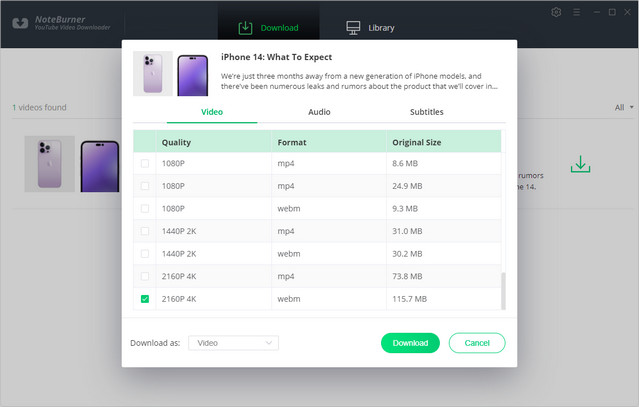Check the 1080P mp4 24.9 MB checkbox
The height and width of the screenshot is (407, 639).
pos(145,186)
